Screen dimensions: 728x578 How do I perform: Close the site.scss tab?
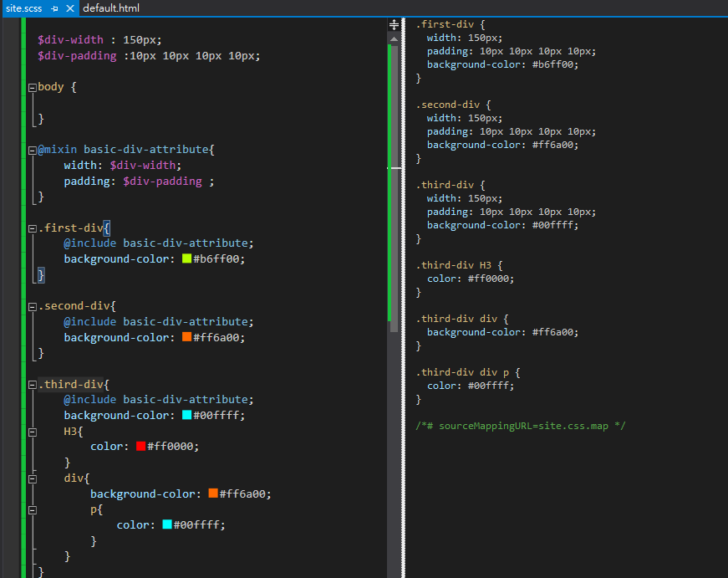(70, 8)
